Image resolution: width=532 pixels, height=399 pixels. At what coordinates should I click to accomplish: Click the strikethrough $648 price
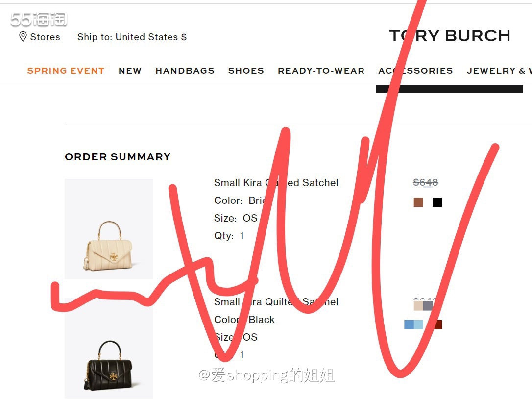(x=426, y=182)
